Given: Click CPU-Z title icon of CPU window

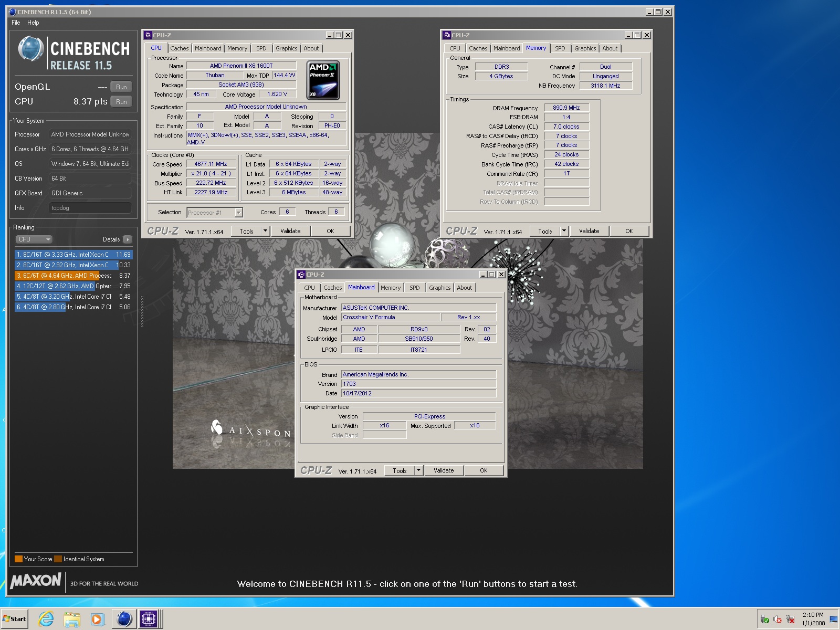Looking at the screenshot, I should [x=148, y=35].
